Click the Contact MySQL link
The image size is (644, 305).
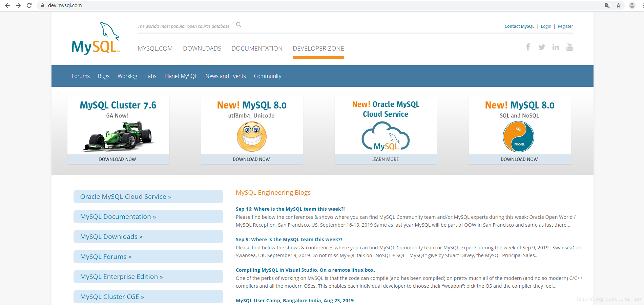[x=519, y=26]
